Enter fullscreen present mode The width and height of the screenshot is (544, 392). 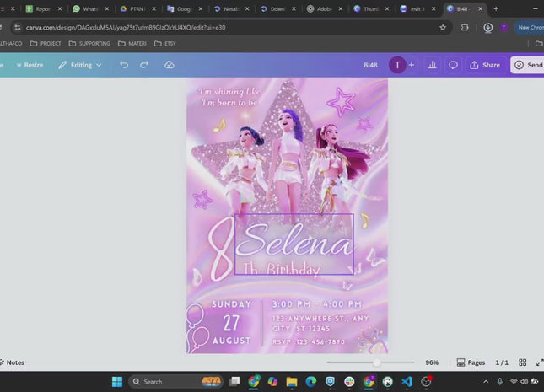[x=539, y=362]
